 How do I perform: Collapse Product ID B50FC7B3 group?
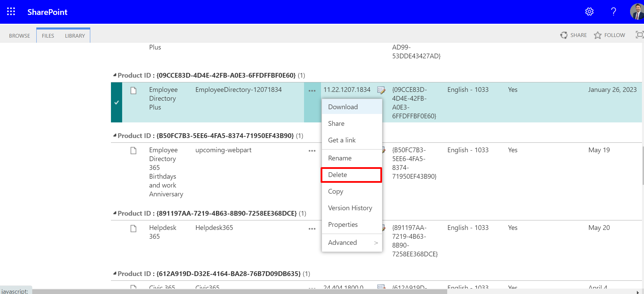[x=115, y=135]
